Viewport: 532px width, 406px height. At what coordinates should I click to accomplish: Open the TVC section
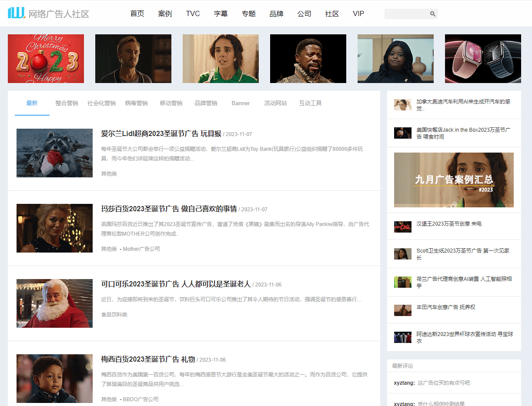[x=193, y=13]
